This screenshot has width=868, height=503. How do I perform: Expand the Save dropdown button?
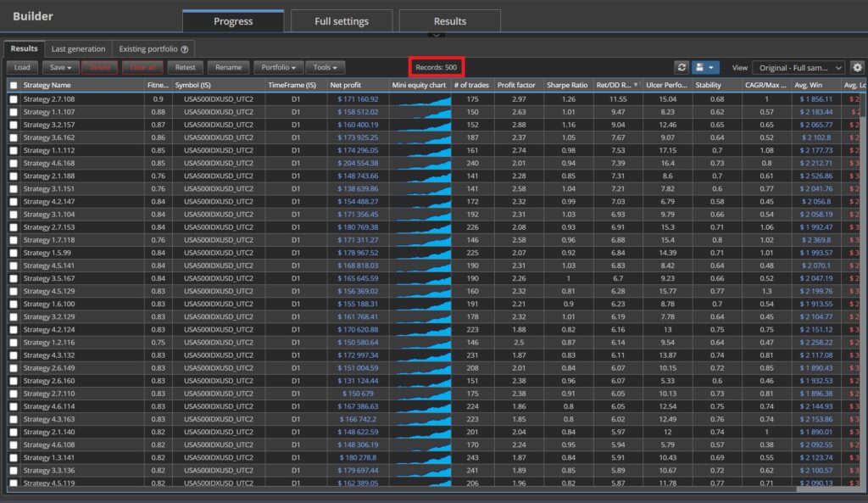(x=59, y=67)
